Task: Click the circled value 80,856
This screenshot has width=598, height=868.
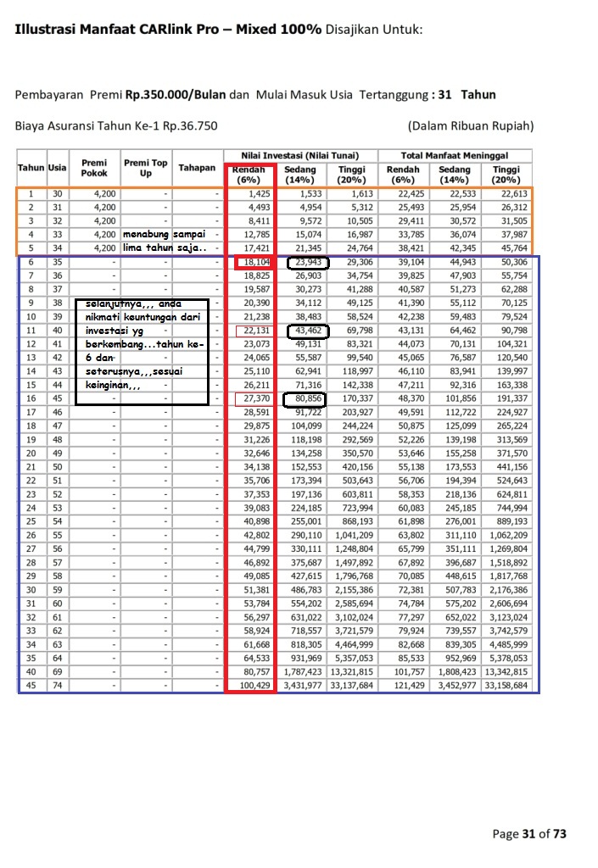Action: [307, 398]
